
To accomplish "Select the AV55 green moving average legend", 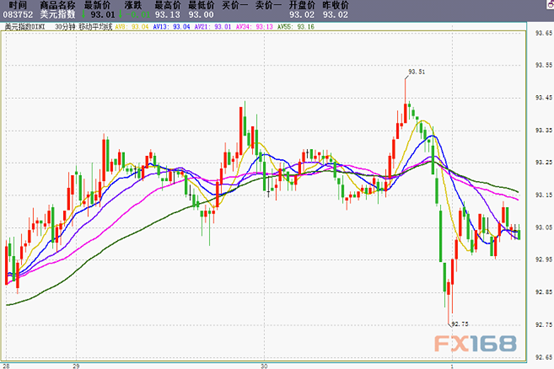I will click(296, 27).
